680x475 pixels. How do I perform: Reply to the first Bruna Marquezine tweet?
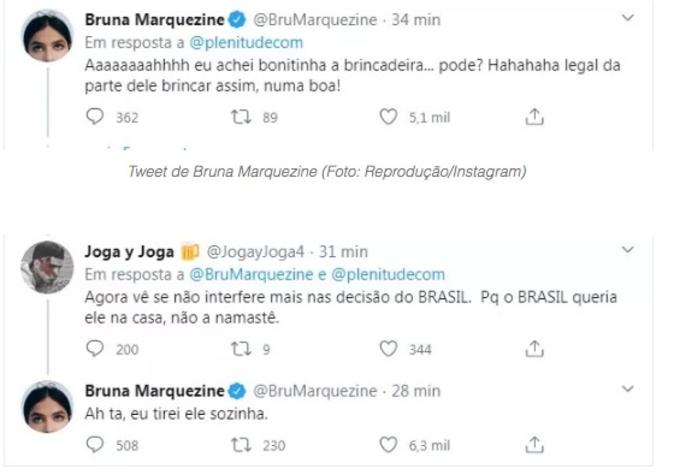pyautogui.click(x=96, y=117)
